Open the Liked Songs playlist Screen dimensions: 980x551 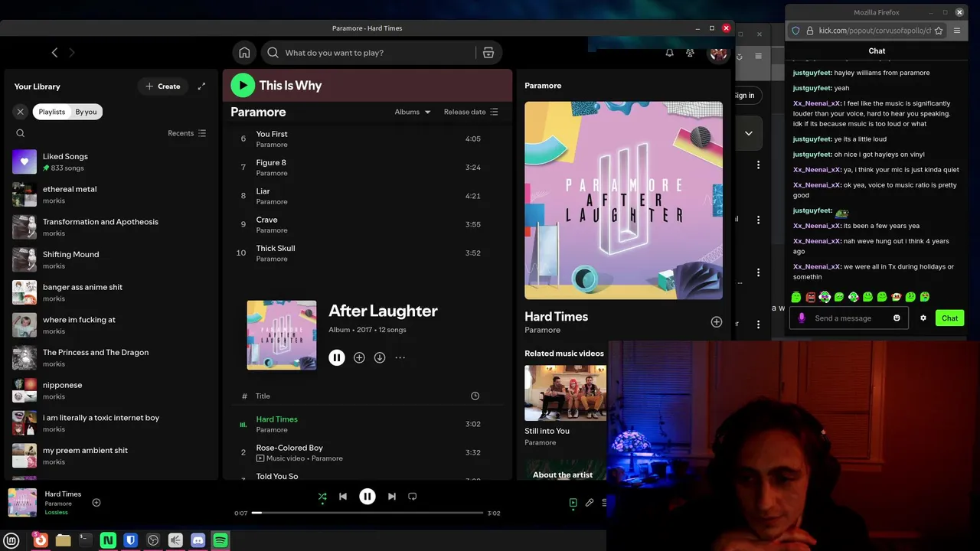[111, 161]
